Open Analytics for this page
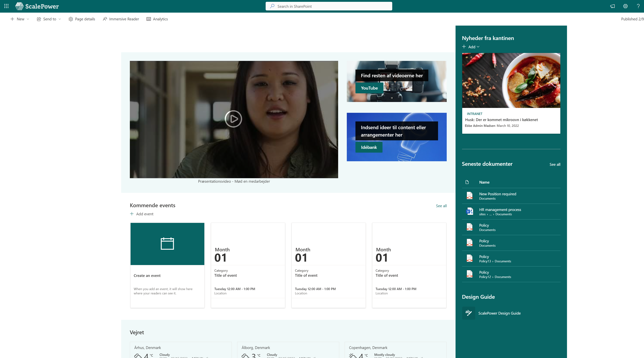644x358 pixels. tap(157, 19)
